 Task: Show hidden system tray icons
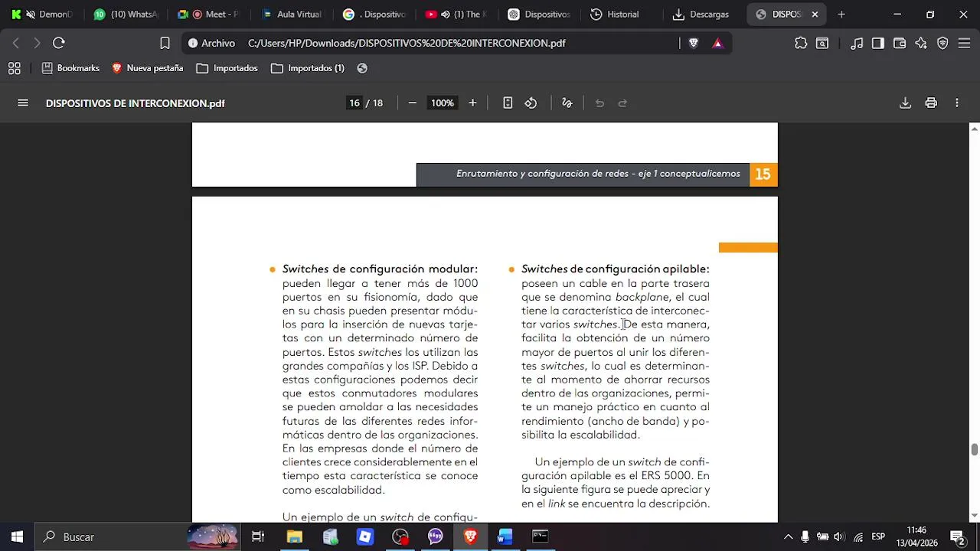(788, 536)
